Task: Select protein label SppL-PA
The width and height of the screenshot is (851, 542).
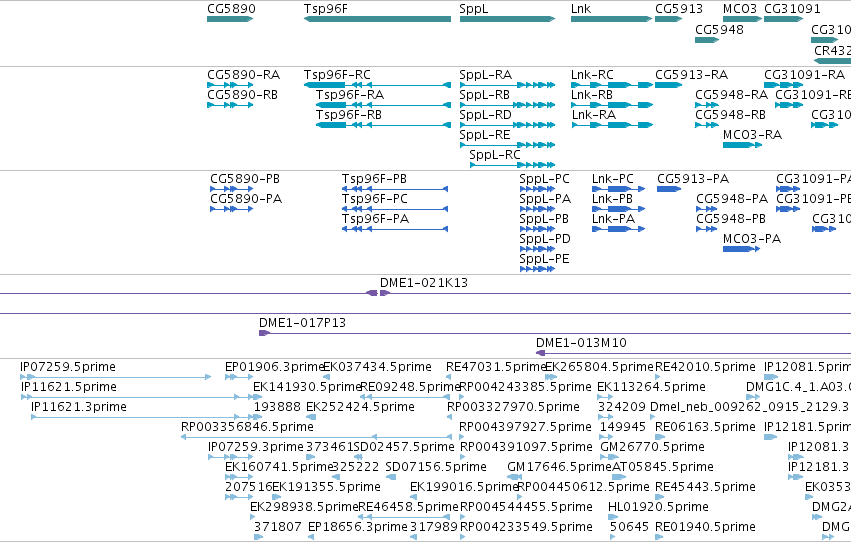Action: 545,199
